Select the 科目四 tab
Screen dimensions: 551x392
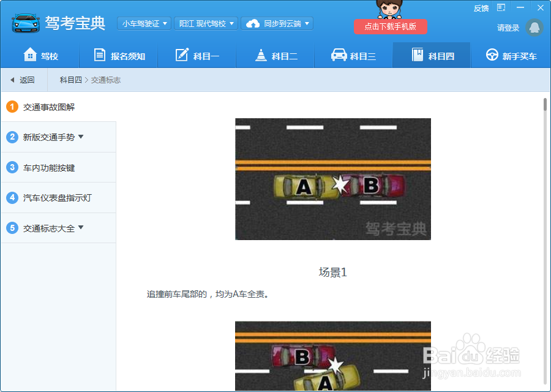tap(432, 55)
